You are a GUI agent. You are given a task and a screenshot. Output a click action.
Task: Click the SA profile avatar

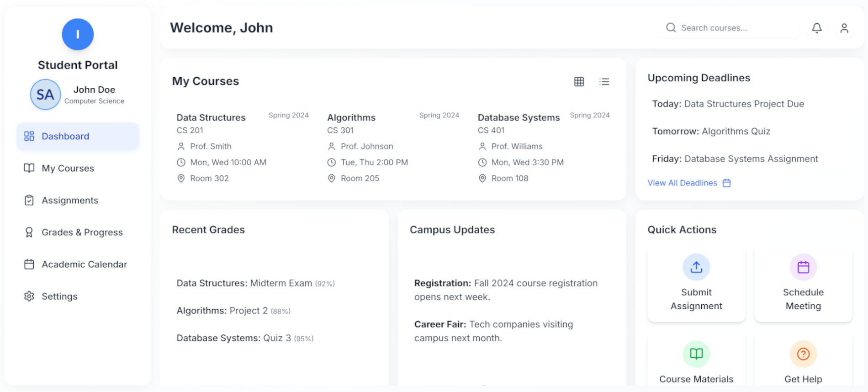(45, 95)
